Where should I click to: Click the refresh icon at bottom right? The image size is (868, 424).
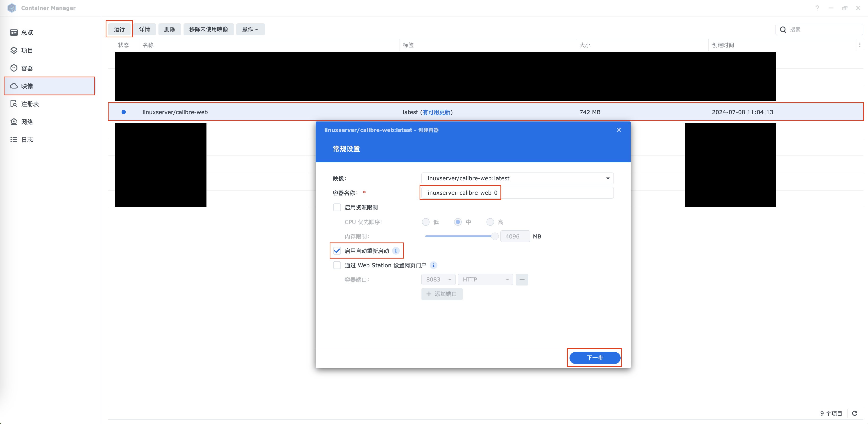(855, 413)
